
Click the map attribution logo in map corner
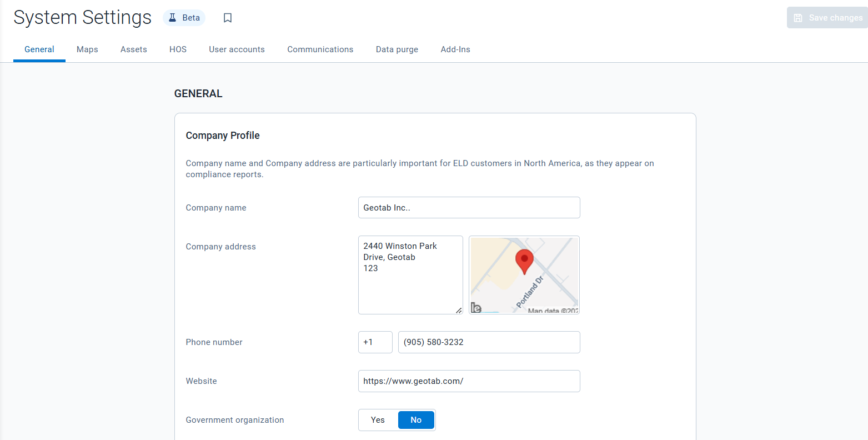click(x=475, y=308)
